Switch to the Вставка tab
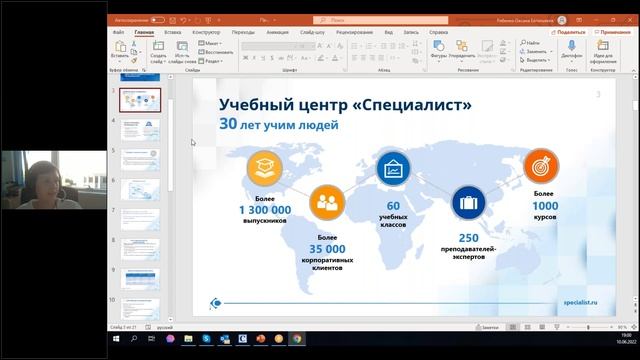 pyautogui.click(x=173, y=32)
